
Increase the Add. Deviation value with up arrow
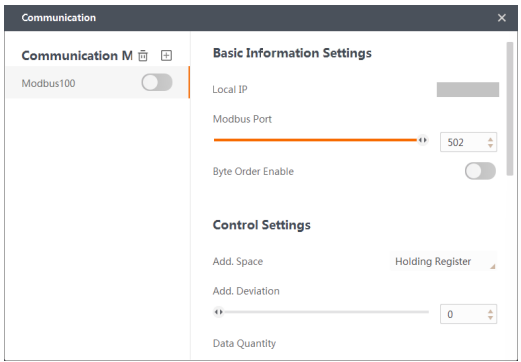point(490,311)
